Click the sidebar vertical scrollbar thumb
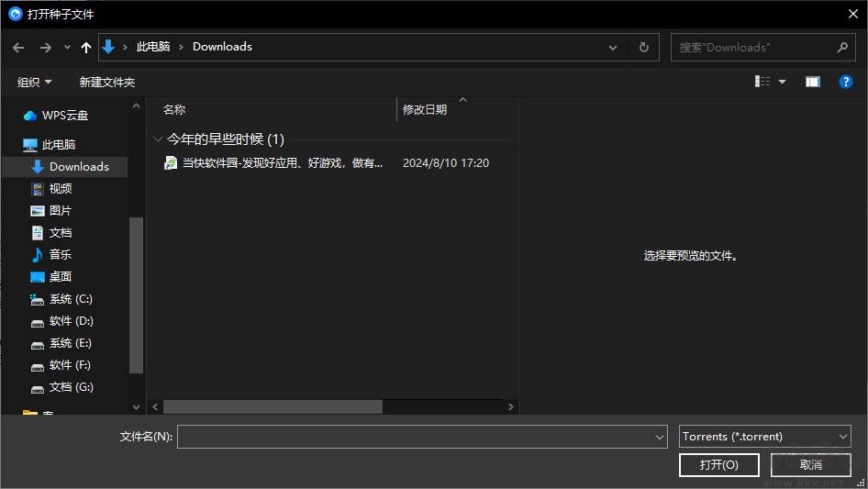 click(136, 295)
